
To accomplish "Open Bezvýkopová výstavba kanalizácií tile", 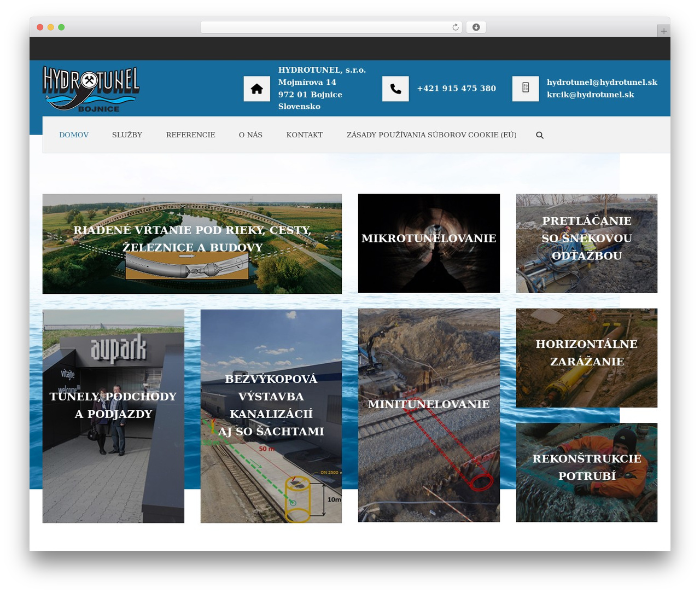I will (271, 416).
